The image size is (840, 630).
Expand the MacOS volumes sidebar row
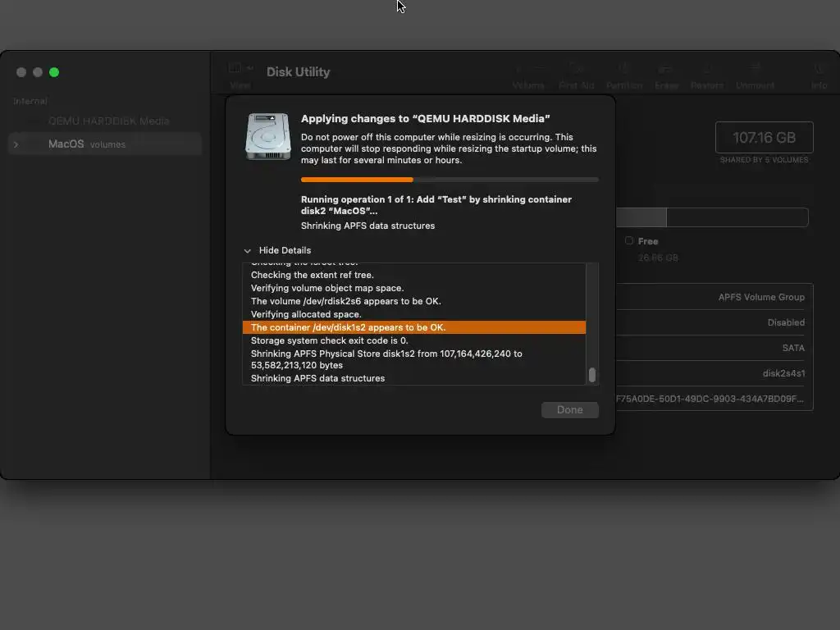(16, 144)
